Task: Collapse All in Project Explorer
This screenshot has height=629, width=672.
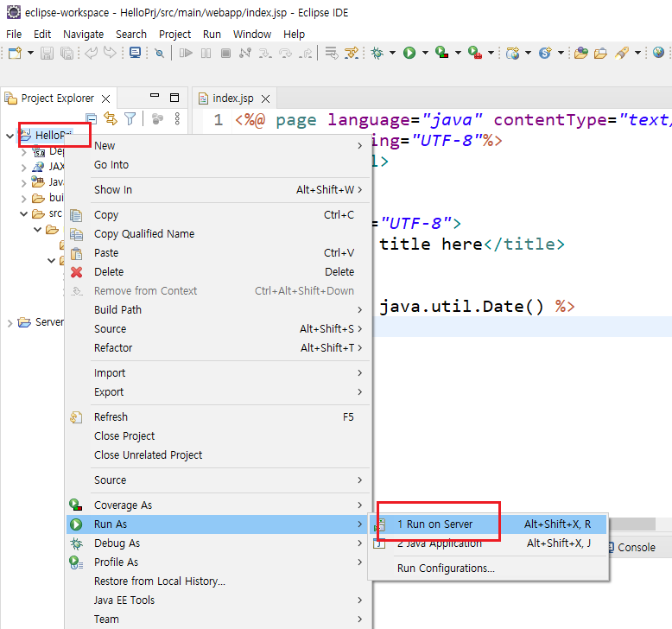Action: [91, 118]
